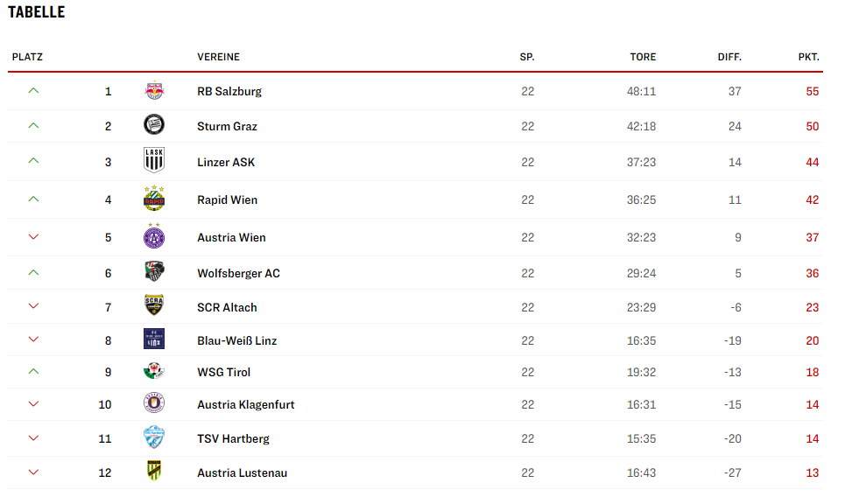Open the Wolfsberger AC team link
The height and width of the screenshot is (504, 845).
click(238, 274)
